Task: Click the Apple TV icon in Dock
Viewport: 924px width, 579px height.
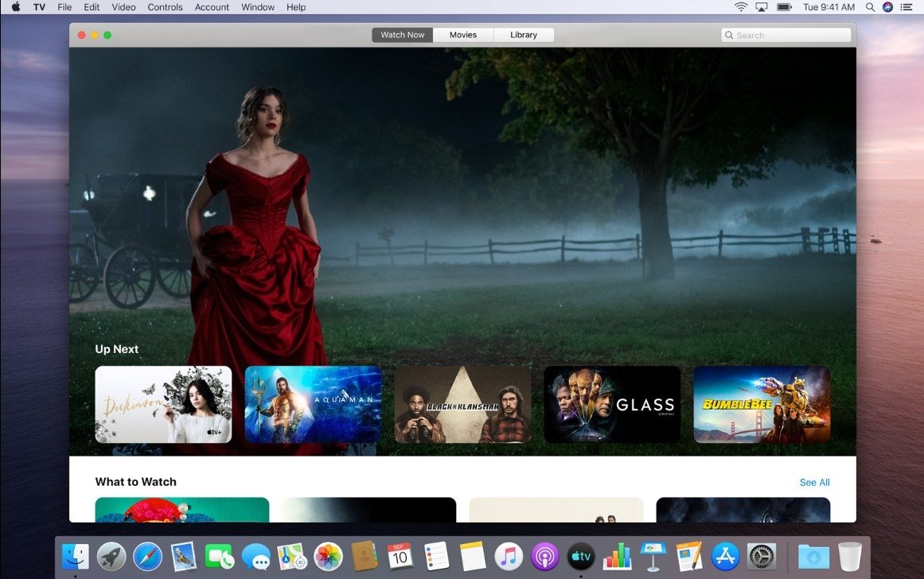Action: (581, 556)
